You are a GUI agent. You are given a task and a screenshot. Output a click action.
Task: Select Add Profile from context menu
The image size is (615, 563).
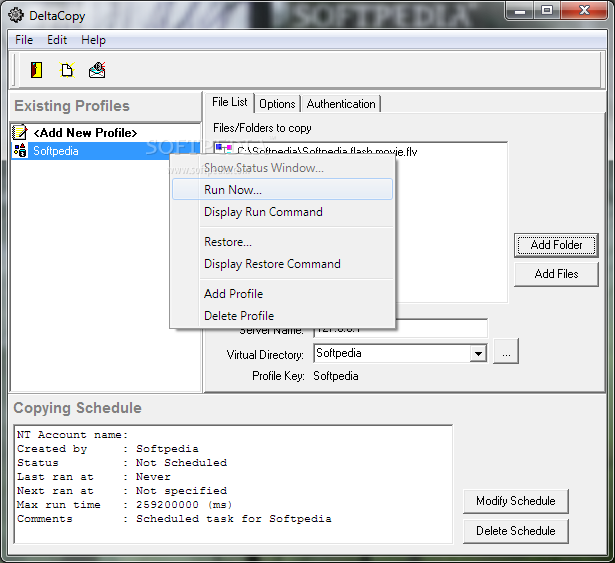[x=282, y=293]
